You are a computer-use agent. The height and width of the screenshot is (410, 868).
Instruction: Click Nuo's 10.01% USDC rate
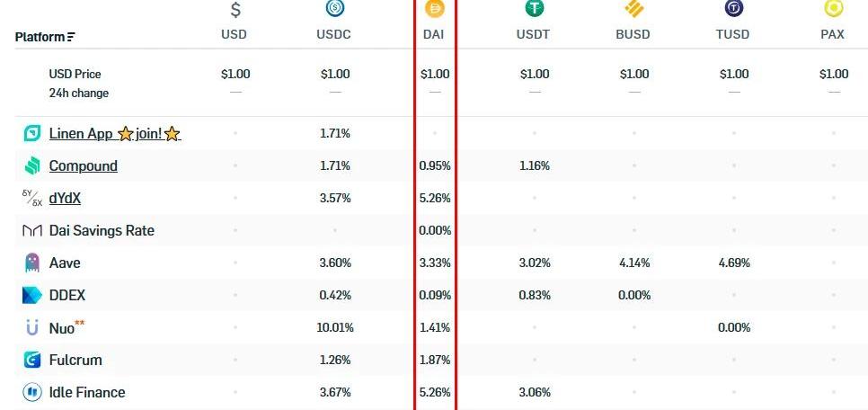pos(334,327)
